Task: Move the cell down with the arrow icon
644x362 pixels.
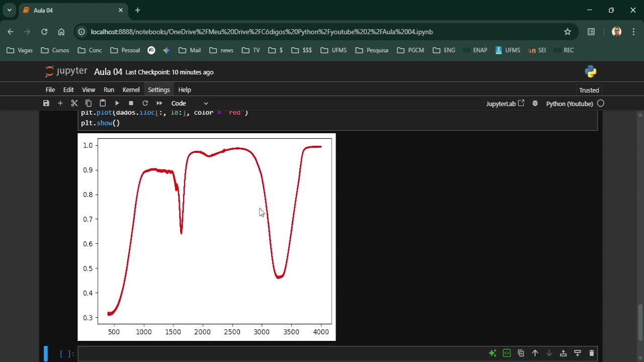Action: pyautogui.click(x=549, y=353)
